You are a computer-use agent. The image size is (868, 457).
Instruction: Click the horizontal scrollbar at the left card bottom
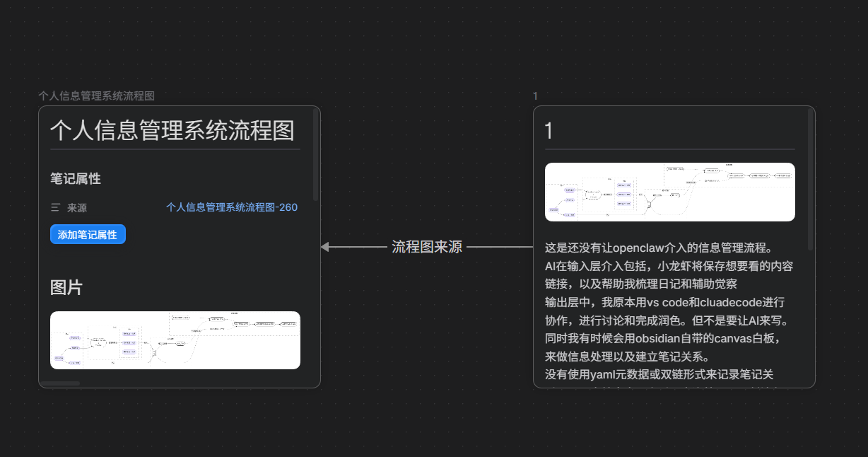coord(64,383)
